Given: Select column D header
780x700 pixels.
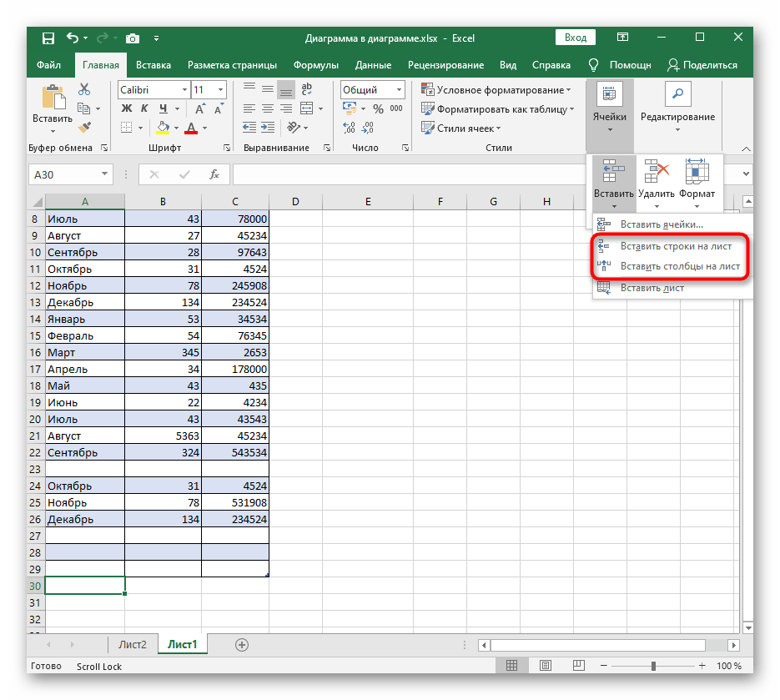Looking at the screenshot, I should point(295,202).
